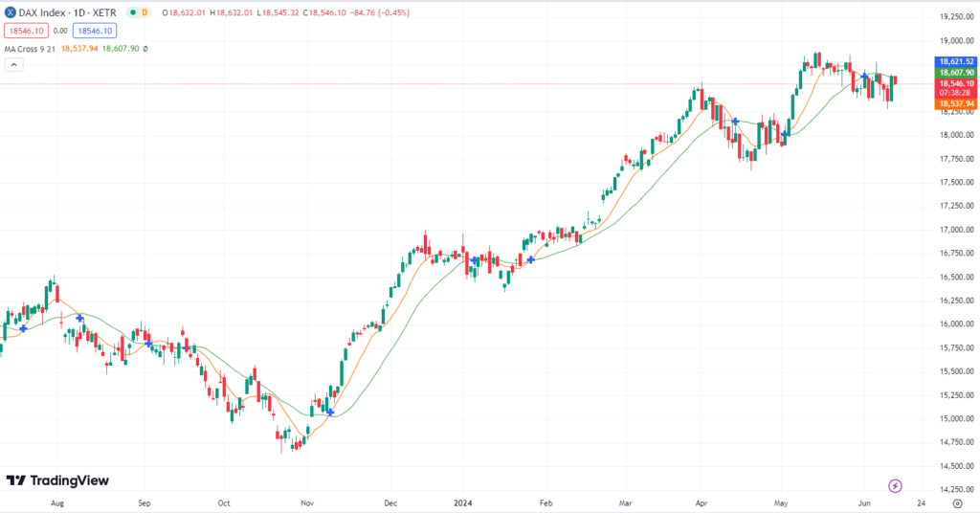Click the orange 18,537.94 price axis label
This screenshot has width=980, height=513.
956,103
